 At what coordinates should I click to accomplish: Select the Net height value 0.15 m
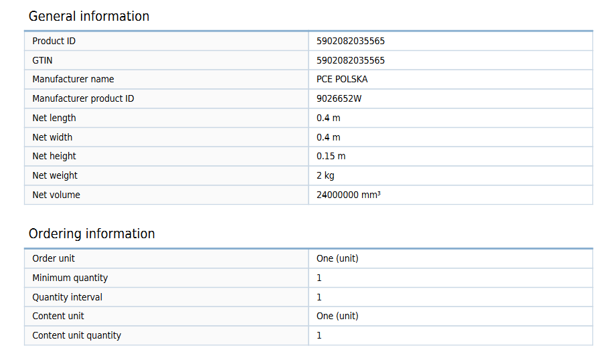pos(331,156)
